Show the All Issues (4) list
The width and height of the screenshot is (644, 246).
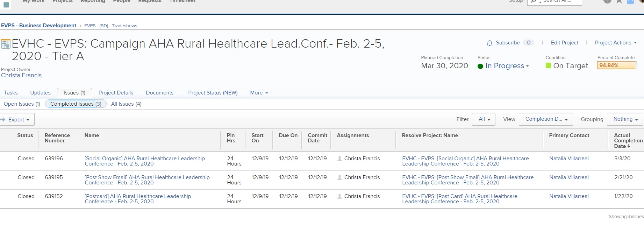click(126, 104)
